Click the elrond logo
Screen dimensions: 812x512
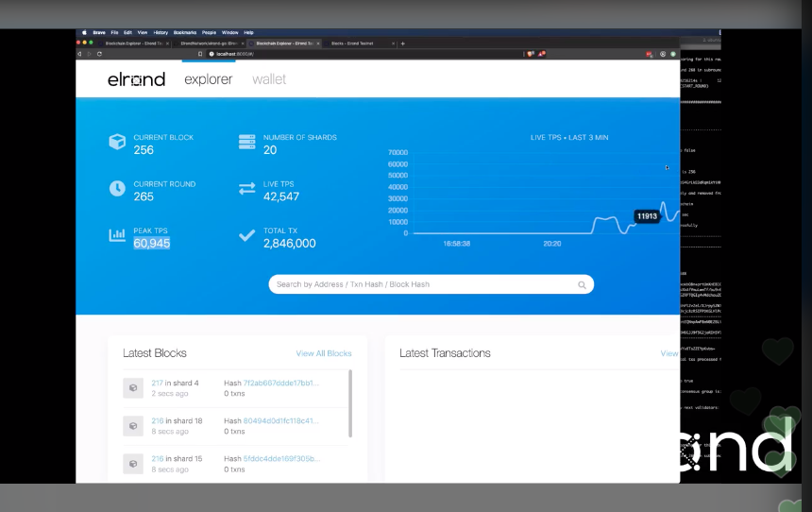(136, 79)
